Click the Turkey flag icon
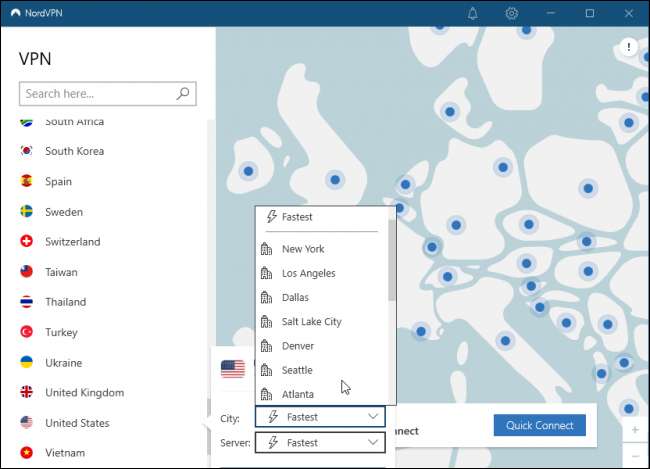The image size is (650, 469). 27,332
